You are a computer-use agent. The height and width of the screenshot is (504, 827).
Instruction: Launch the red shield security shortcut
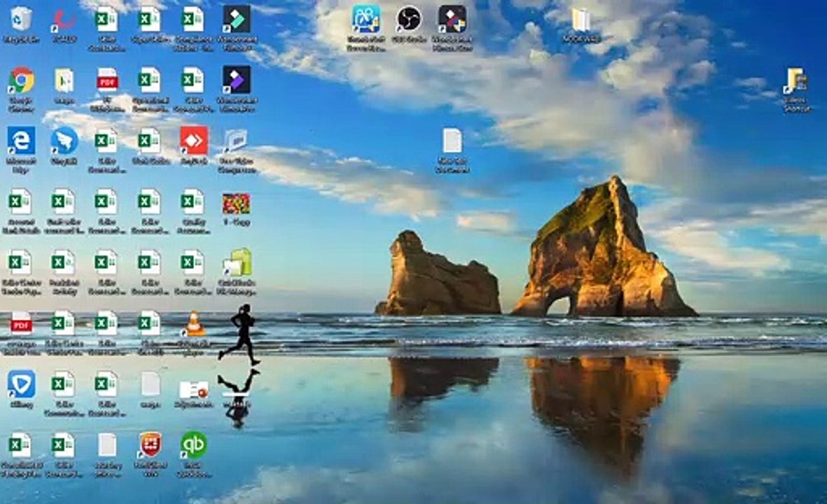pos(150,445)
